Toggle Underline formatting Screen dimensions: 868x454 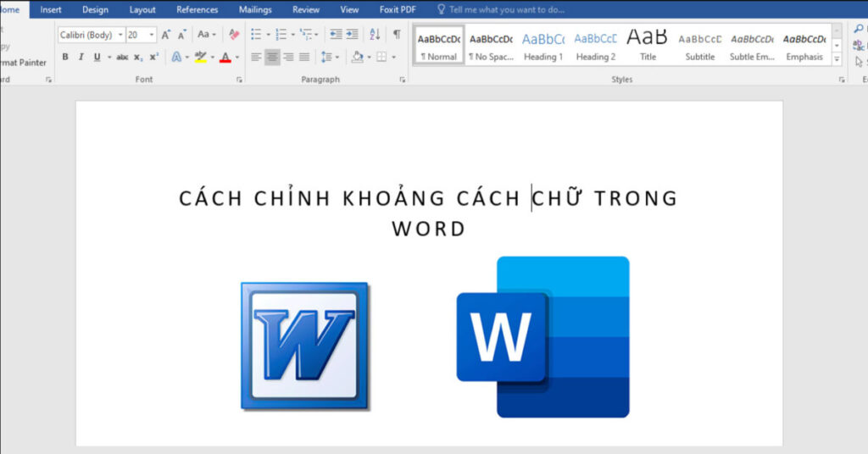tap(97, 57)
